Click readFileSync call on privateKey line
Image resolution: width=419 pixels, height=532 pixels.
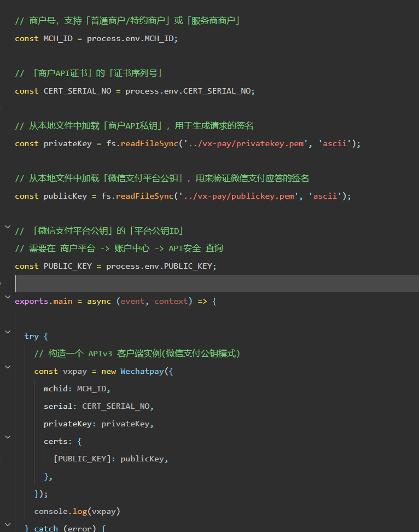click(149, 144)
